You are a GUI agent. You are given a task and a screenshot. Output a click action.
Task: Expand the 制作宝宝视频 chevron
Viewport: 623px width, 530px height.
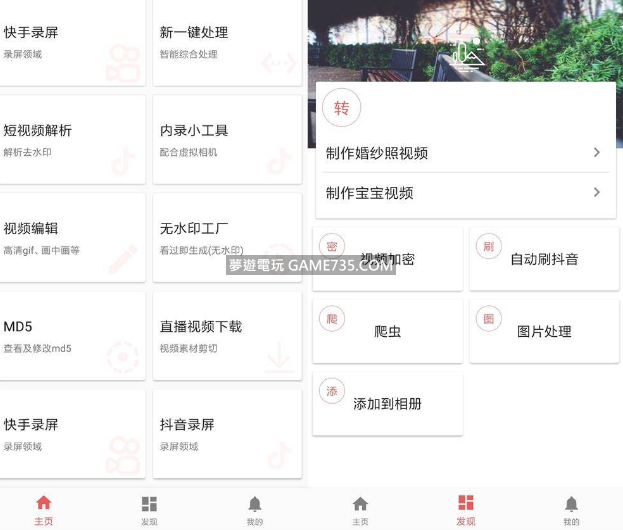[x=596, y=192]
